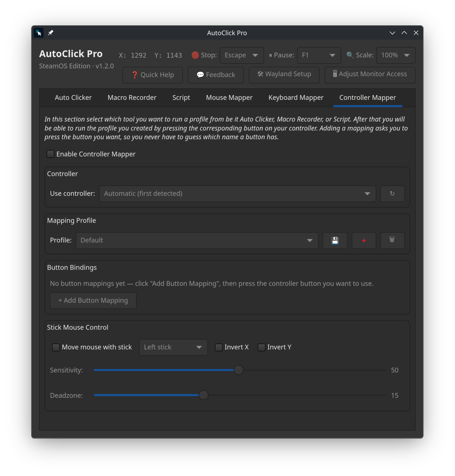Click the Deadzone value 15

pos(395,395)
